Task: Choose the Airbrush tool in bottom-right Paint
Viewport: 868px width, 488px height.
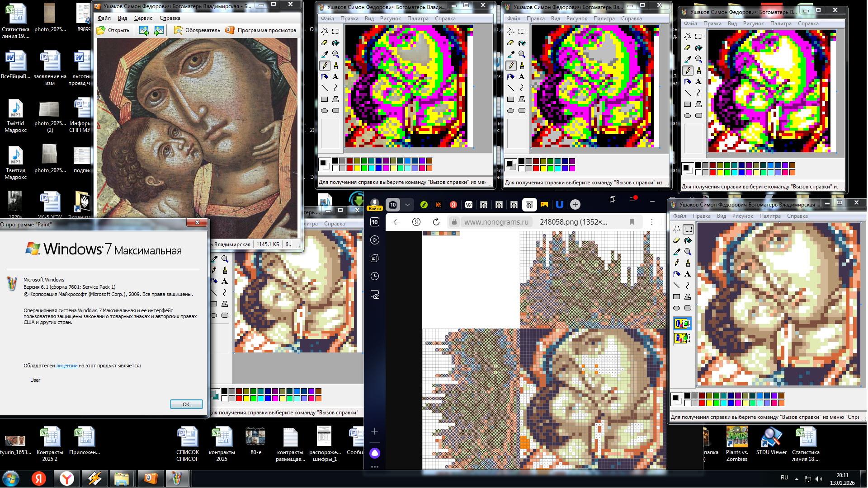Action: point(677,274)
